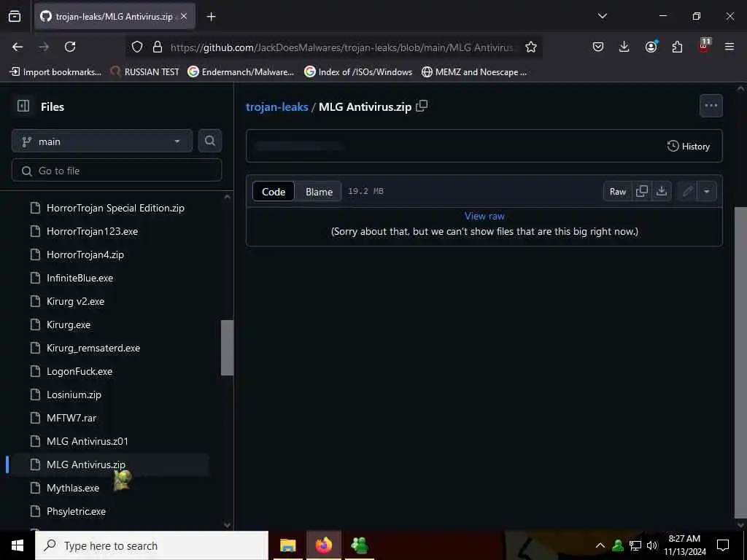This screenshot has width=747, height=560.
Task: Show hidden system tray icons chevron
Action: point(600,545)
